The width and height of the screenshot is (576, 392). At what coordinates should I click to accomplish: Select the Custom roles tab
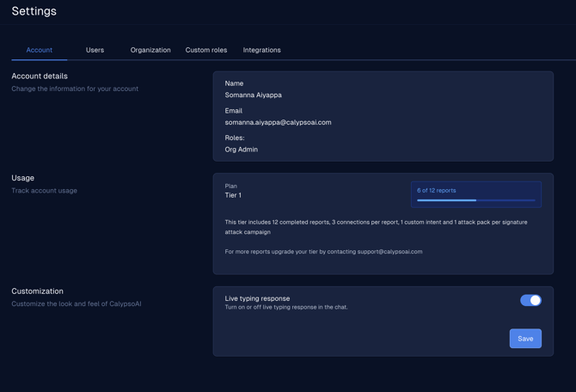click(x=206, y=50)
